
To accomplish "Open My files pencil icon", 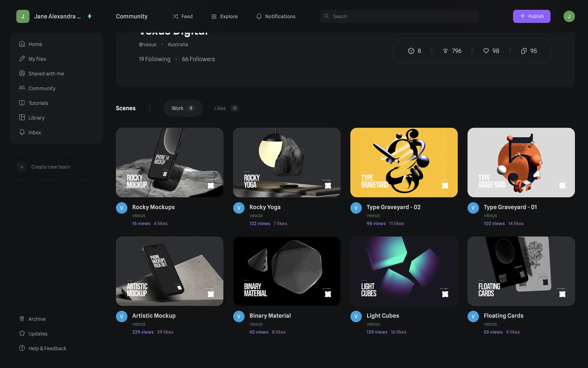I will pos(22,59).
